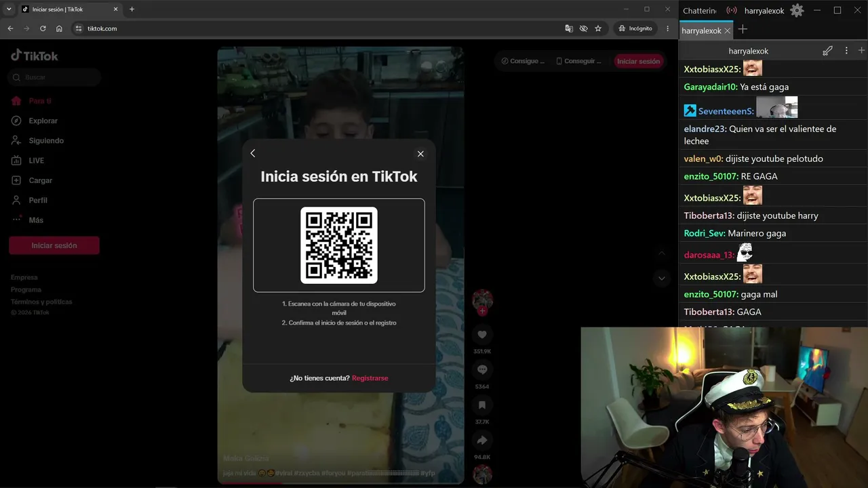868x488 pixels.
Task: Open Siguiendo in the sidebar
Action: [38, 141]
